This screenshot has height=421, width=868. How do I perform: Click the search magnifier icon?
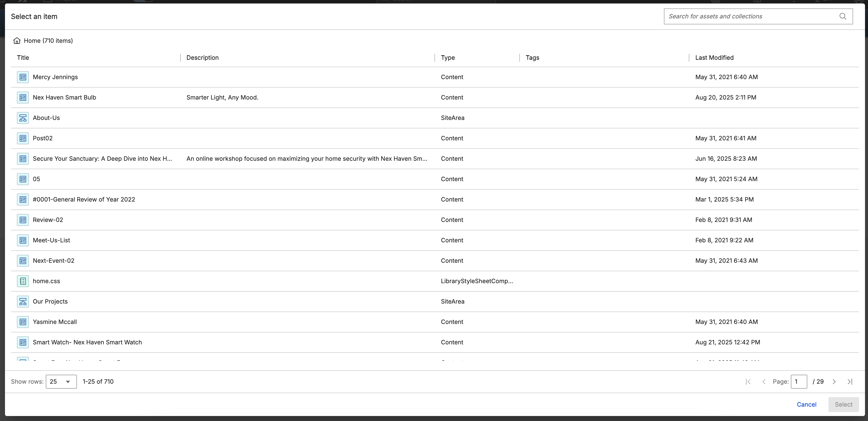coord(843,16)
